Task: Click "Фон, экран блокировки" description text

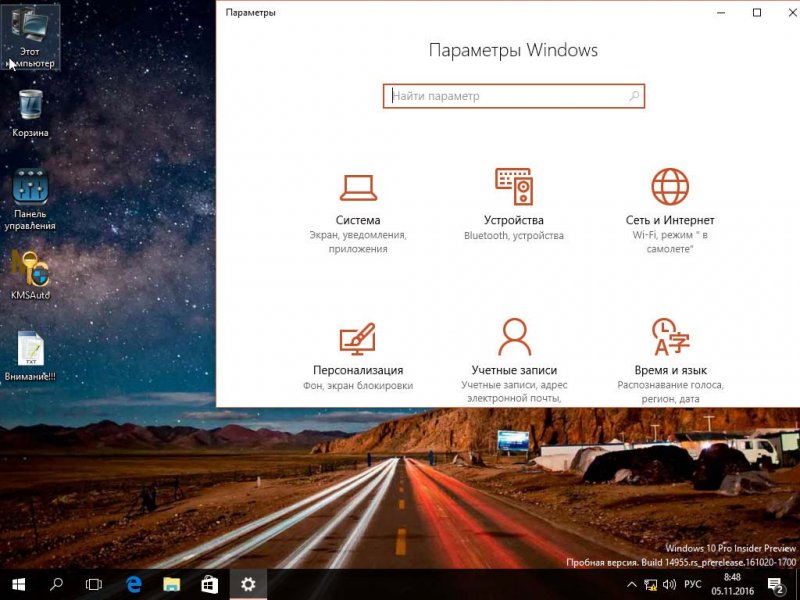Action: tap(358, 386)
